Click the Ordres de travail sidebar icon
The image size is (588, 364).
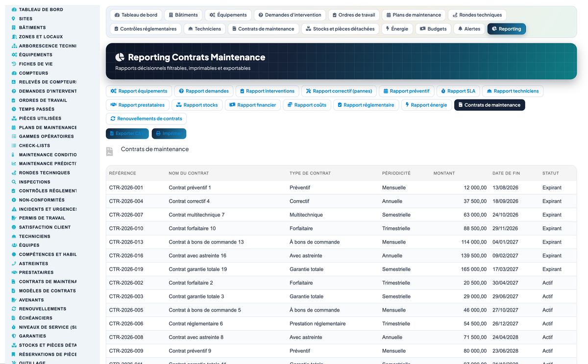click(x=14, y=100)
